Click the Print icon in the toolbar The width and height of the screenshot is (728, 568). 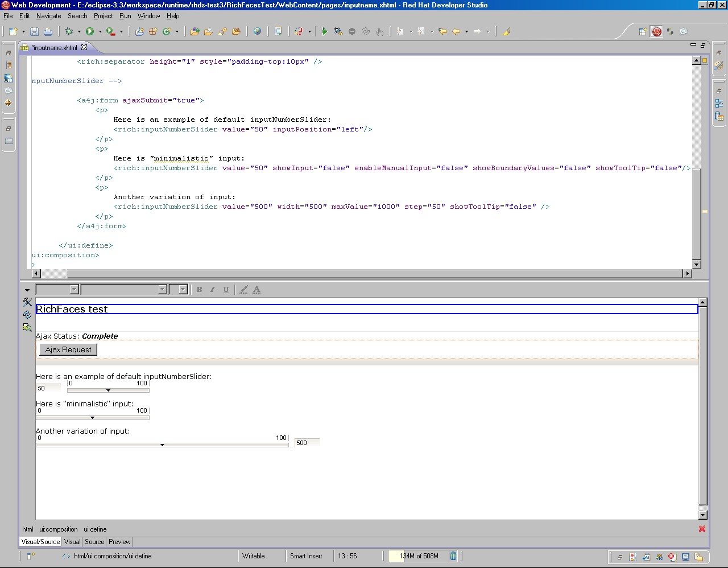pos(48,31)
